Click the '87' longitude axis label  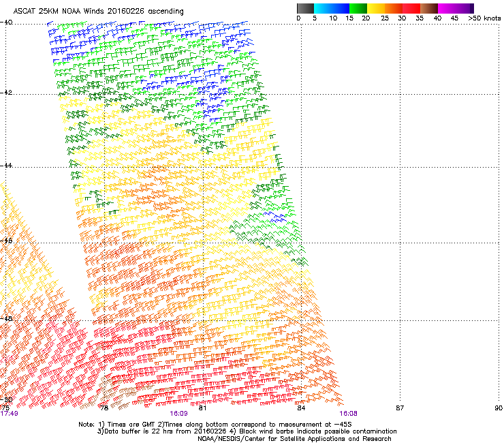click(x=400, y=408)
